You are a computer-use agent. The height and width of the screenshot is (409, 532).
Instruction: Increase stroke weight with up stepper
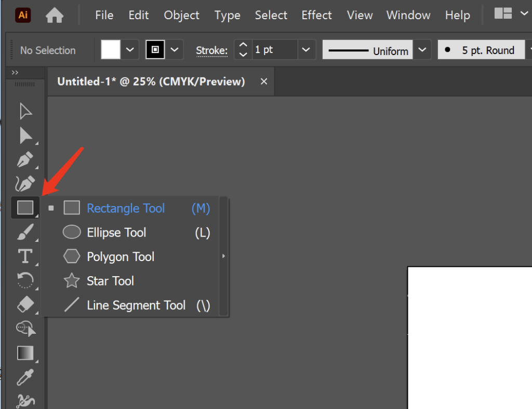click(243, 46)
